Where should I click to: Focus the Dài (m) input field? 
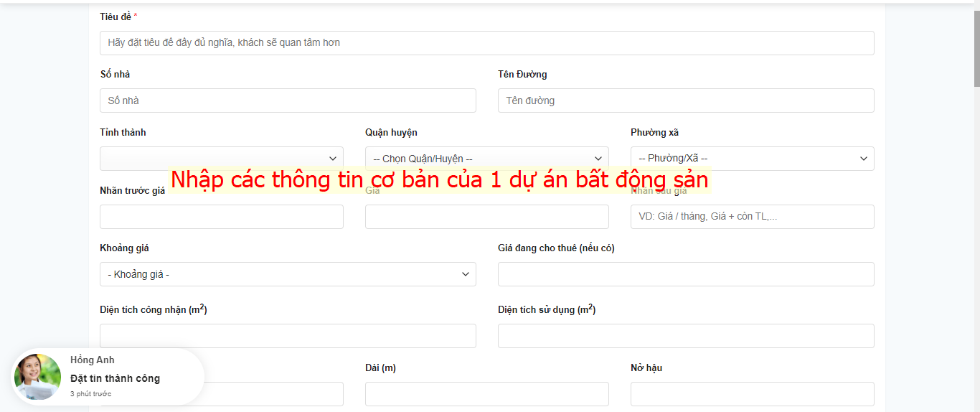(486, 394)
